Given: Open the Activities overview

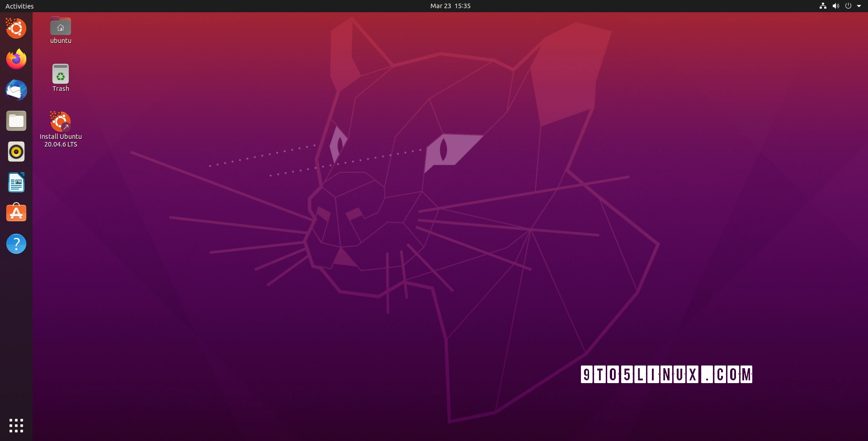Looking at the screenshot, I should [x=19, y=6].
